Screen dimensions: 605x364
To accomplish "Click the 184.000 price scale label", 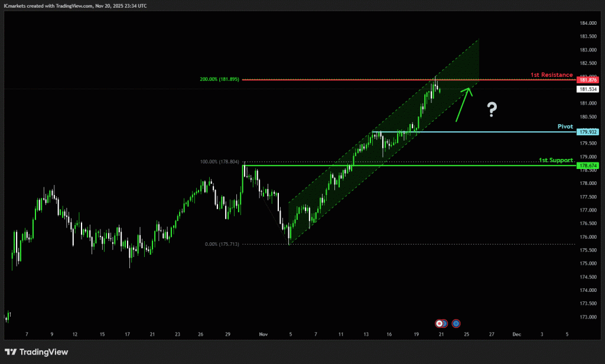I will [x=587, y=23].
